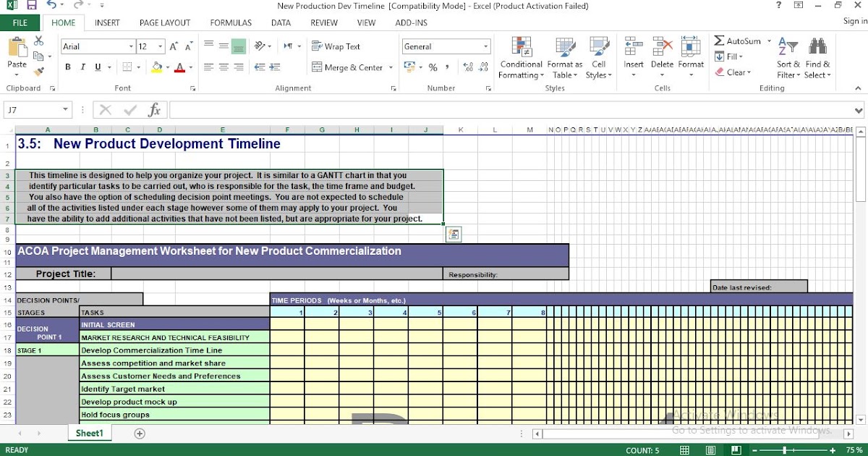The width and height of the screenshot is (868, 456).
Task: Click the new sheet plus button
Action: click(140, 433)
